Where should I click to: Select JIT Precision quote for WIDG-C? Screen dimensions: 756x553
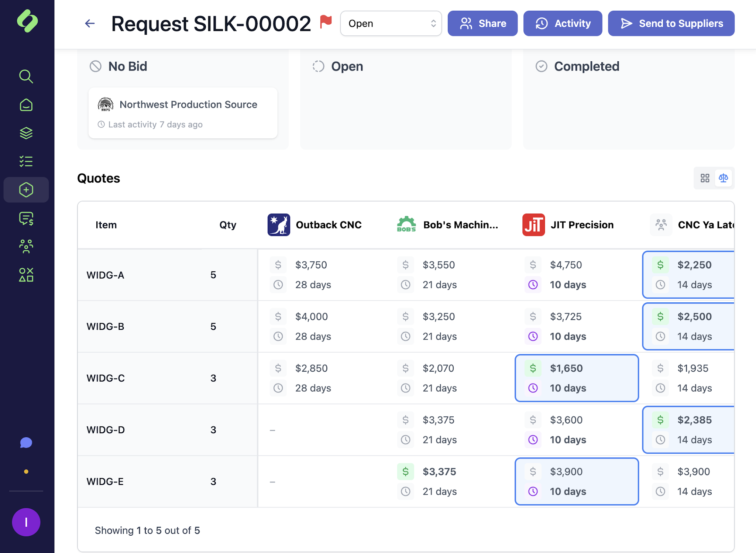pyautogui.click(x=576, y=378)
